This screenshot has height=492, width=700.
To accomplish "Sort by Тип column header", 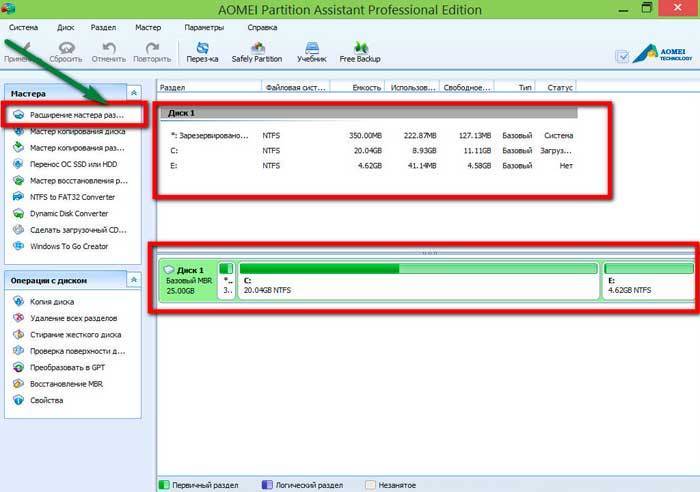I will tap(515, 88).
